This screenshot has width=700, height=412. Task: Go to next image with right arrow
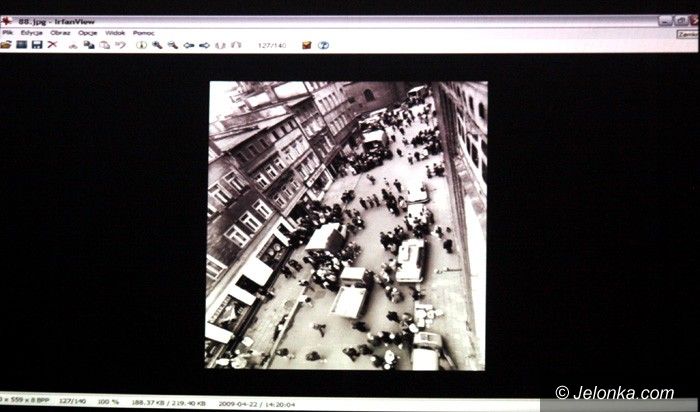204,45
